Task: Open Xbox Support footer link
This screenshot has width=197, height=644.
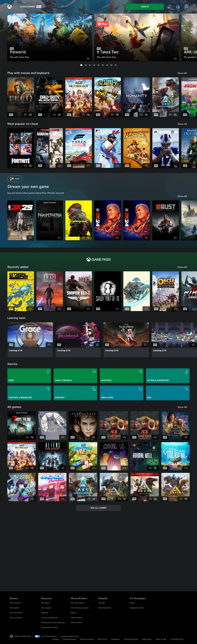Action: coord(46,608)
